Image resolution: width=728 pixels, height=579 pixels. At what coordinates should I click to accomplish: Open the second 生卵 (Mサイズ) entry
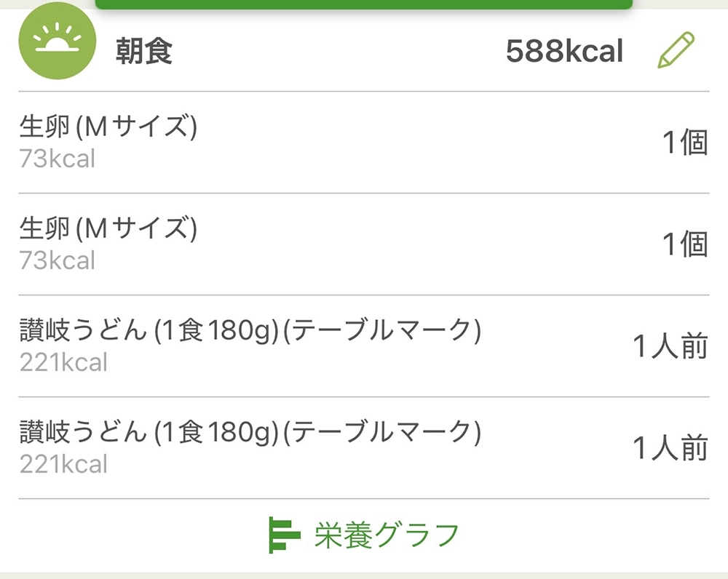point(108,231)
